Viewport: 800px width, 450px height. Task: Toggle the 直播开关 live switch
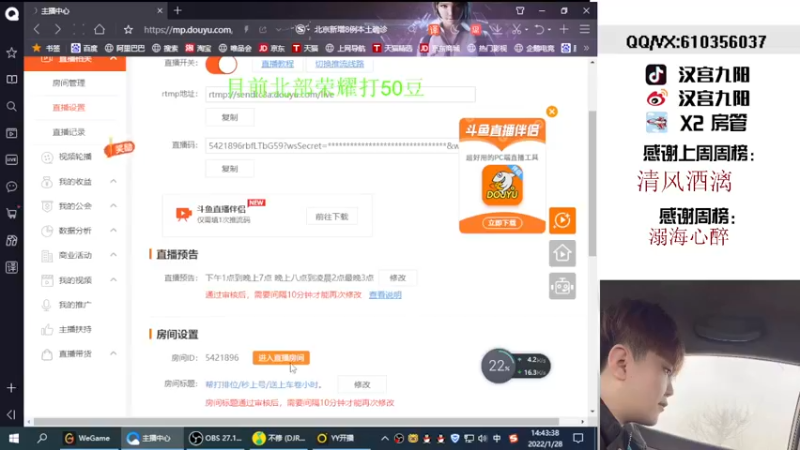(x=221, y=65)
